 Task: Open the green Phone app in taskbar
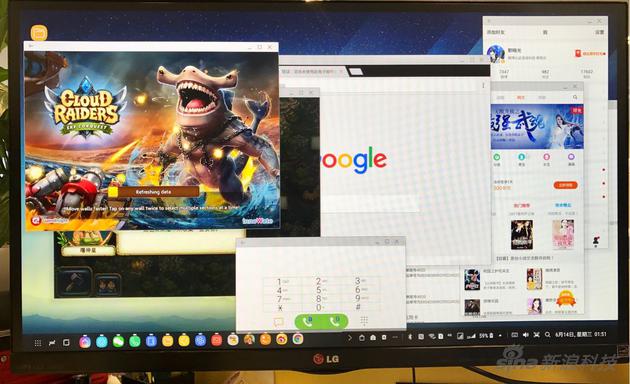coord(135,341)
